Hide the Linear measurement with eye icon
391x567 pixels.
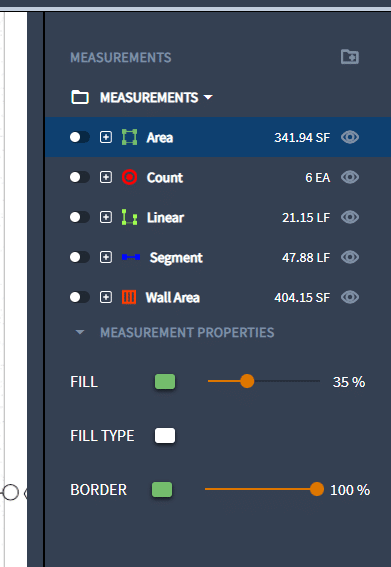350,217
